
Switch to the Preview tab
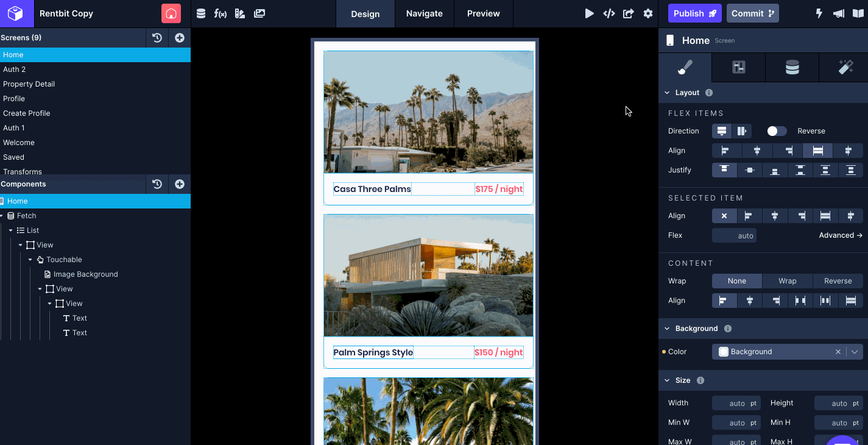tap(484, 13)
